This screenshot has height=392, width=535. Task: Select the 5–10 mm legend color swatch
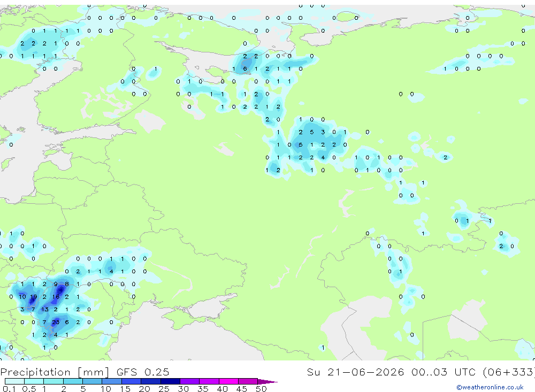pos(93,381)
